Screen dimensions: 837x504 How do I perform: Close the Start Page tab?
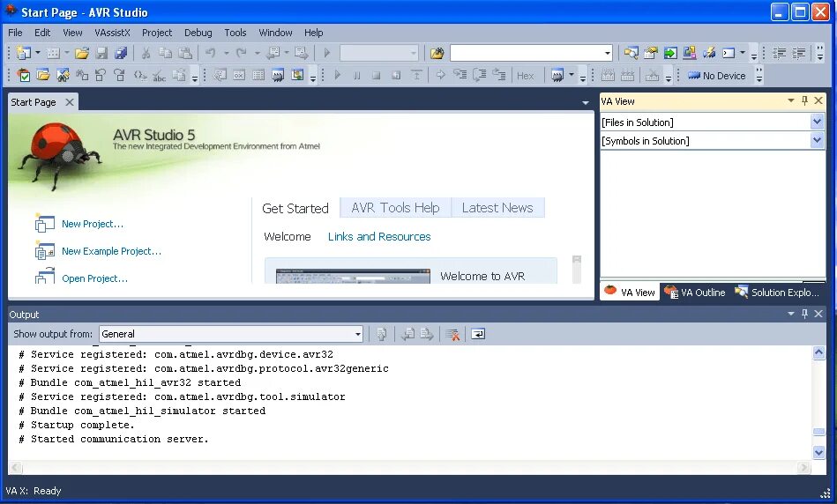point(70,102)
